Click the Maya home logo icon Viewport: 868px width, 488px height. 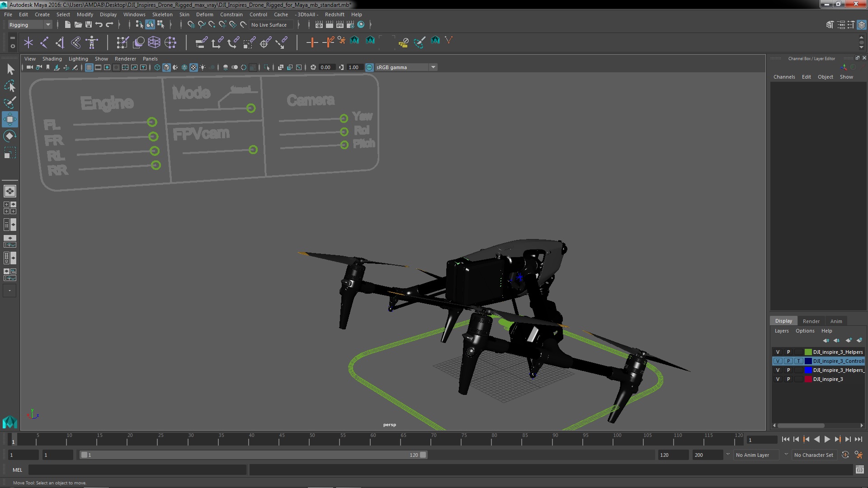(10, 422)
